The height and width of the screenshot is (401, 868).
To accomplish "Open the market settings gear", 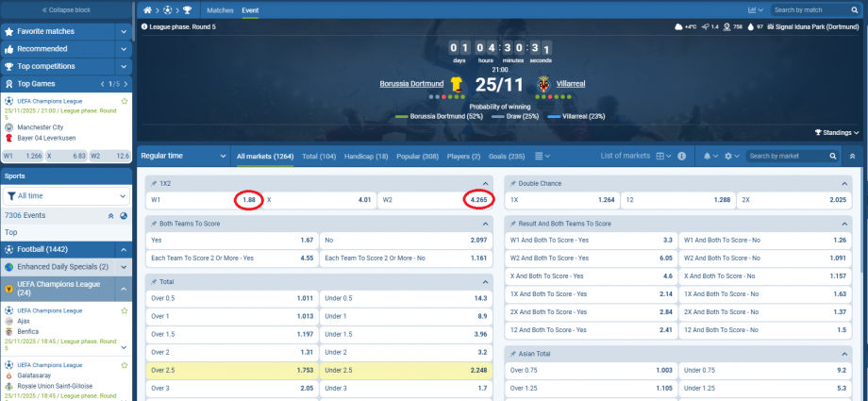I will coord(728,157).
